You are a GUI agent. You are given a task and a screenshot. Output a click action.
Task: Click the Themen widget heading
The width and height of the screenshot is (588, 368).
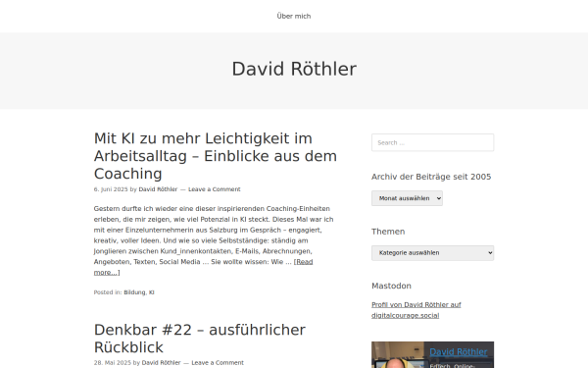point(388,232)
